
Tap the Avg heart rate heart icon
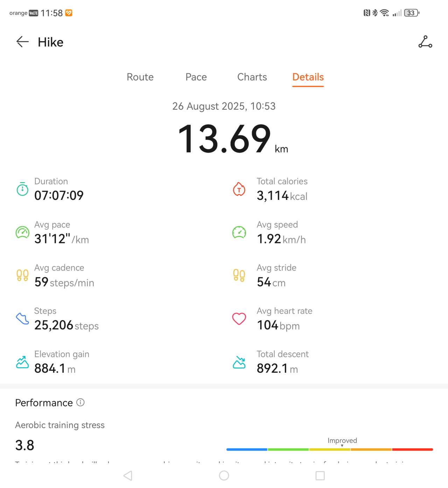tap(239, 319)
